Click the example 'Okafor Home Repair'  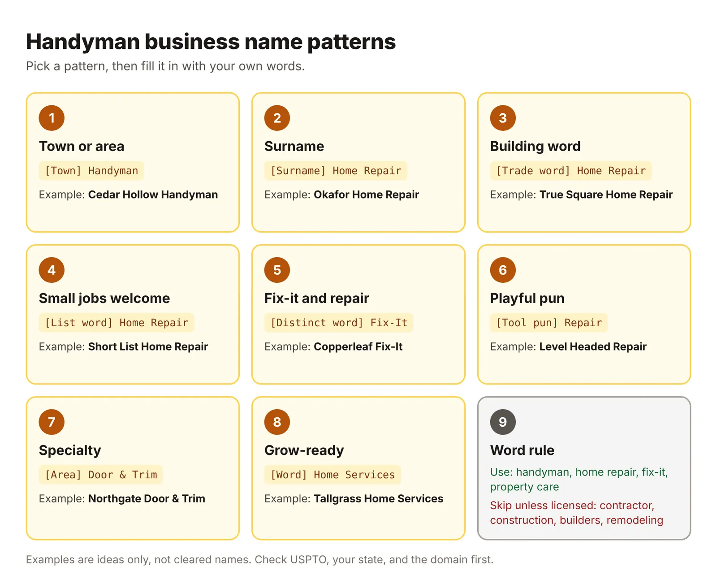click(x=366, y=195)
